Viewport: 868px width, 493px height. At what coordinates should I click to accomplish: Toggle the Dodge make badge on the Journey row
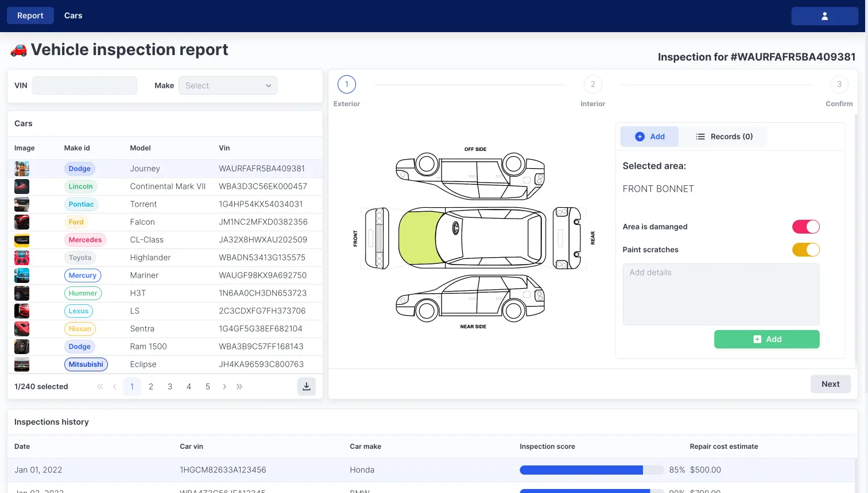point(79,168)
